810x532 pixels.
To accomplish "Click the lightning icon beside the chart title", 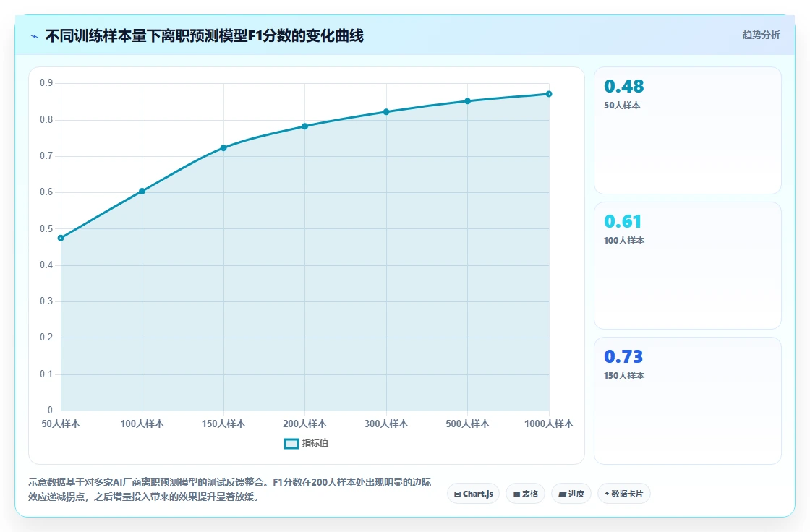I will tap(35, 36).
